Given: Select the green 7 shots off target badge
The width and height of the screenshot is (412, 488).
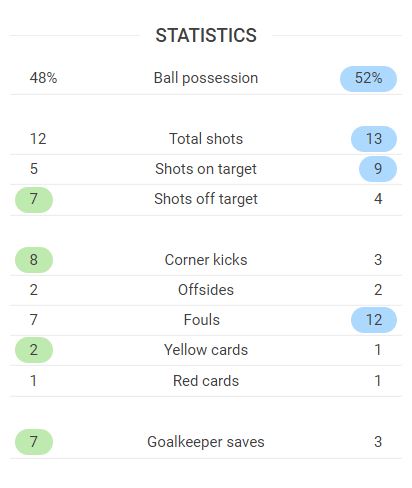Looking at the screenshot, I should (34, 200).
